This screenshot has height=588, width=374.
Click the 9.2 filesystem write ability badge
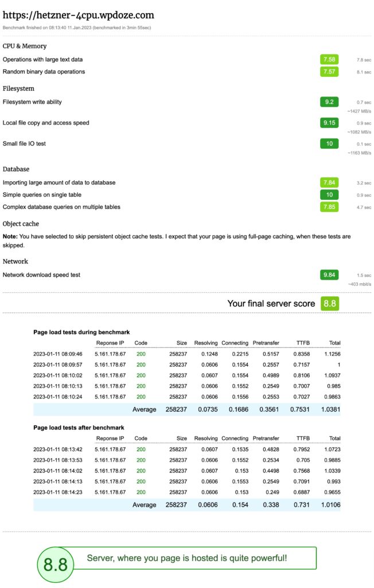tap(329, 102)
